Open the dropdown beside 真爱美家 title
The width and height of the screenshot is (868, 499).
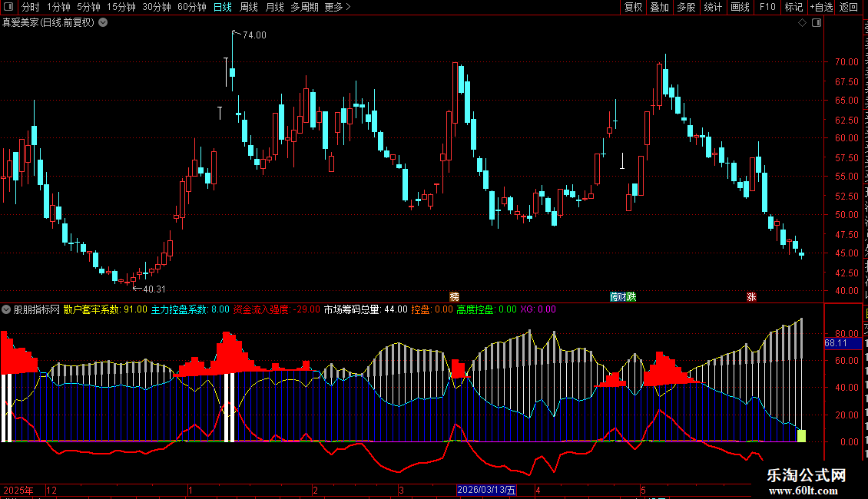pyautogui.click(x=103, y=23)
